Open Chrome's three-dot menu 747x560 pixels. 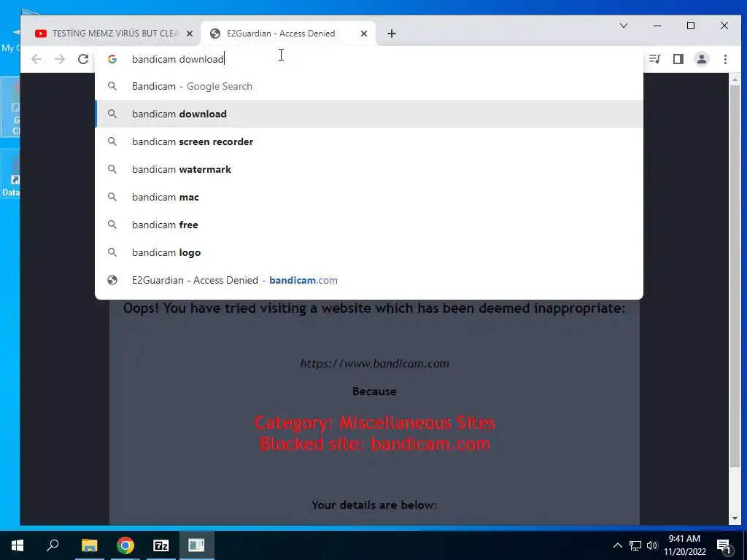click(x=725, y=59)
